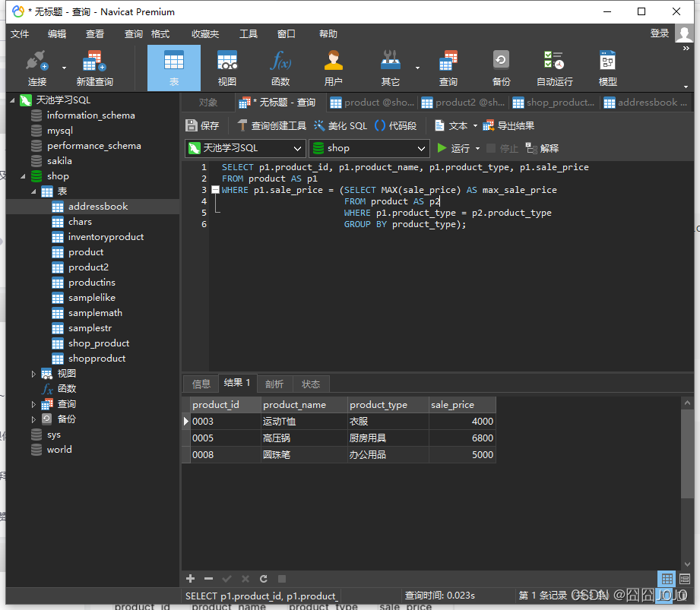This screenshot has height=610, width=700.
Task: Expand the 备份 backups tree node
Action: 33,419
